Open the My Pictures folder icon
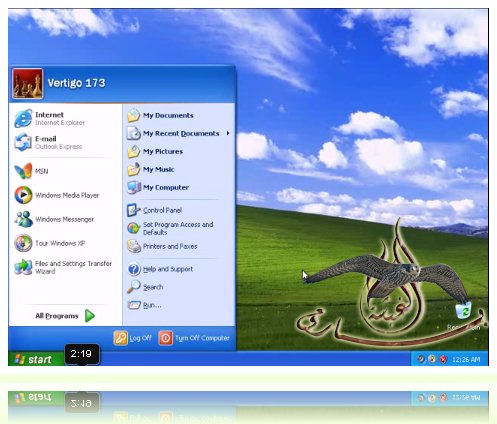Screen dimensions: 497x424 (134, 151)
